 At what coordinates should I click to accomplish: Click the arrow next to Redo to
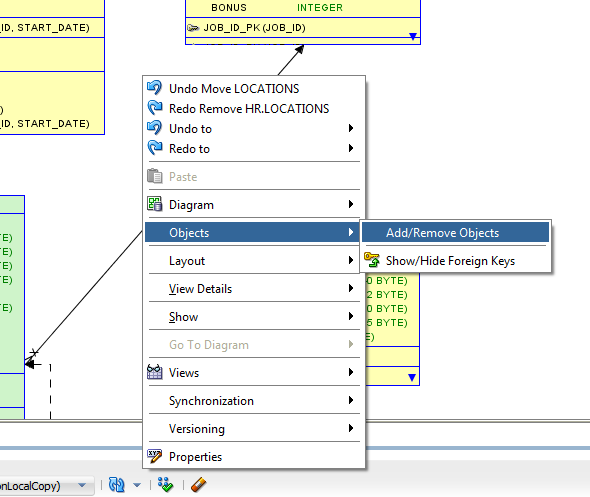[x=351, y=148]
